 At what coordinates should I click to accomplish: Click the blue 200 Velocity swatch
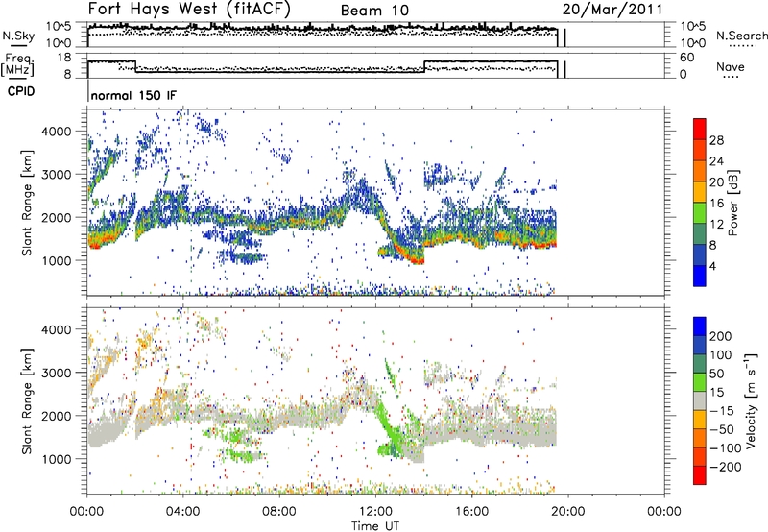(x=700, y=326)
